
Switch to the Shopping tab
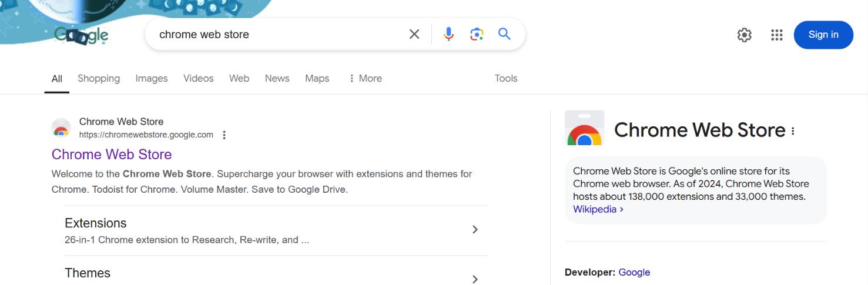(x=99, y=78)
